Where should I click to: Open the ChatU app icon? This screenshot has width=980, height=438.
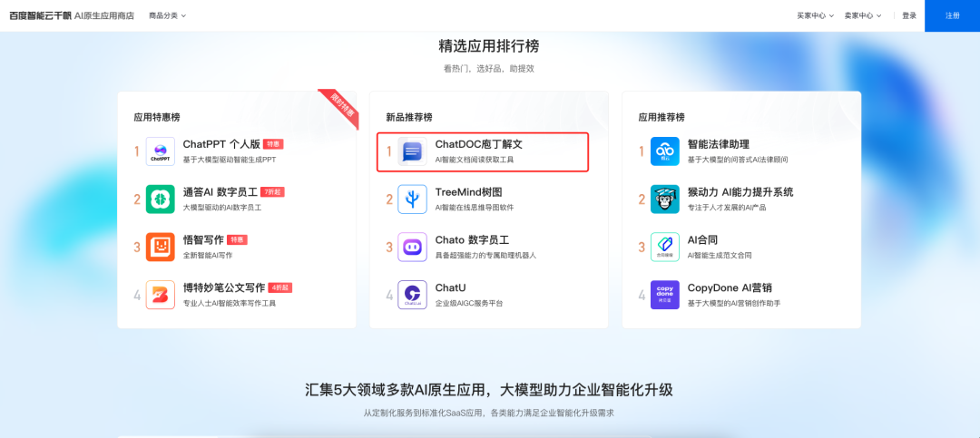pyautogui.click(x=413, y=295)
